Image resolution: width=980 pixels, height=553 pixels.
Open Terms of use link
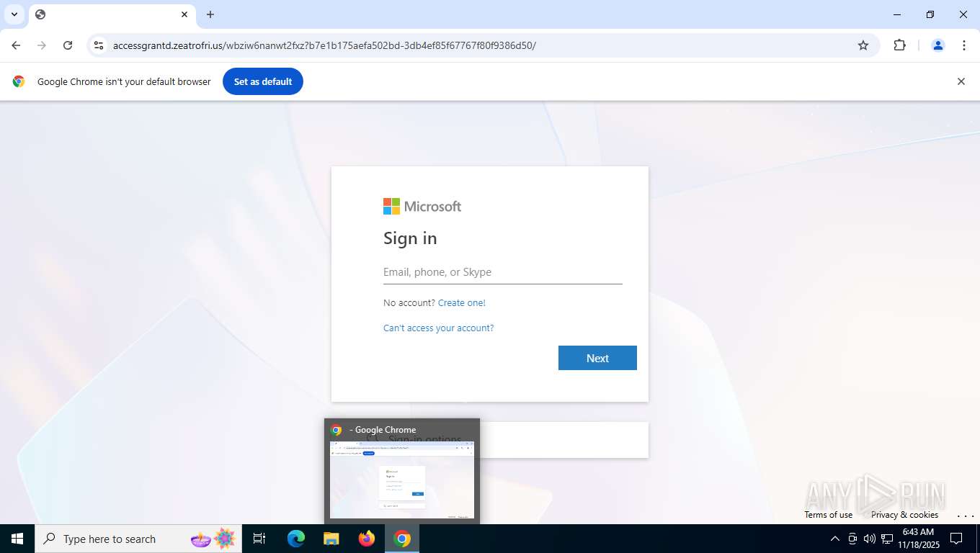(828, 515)
